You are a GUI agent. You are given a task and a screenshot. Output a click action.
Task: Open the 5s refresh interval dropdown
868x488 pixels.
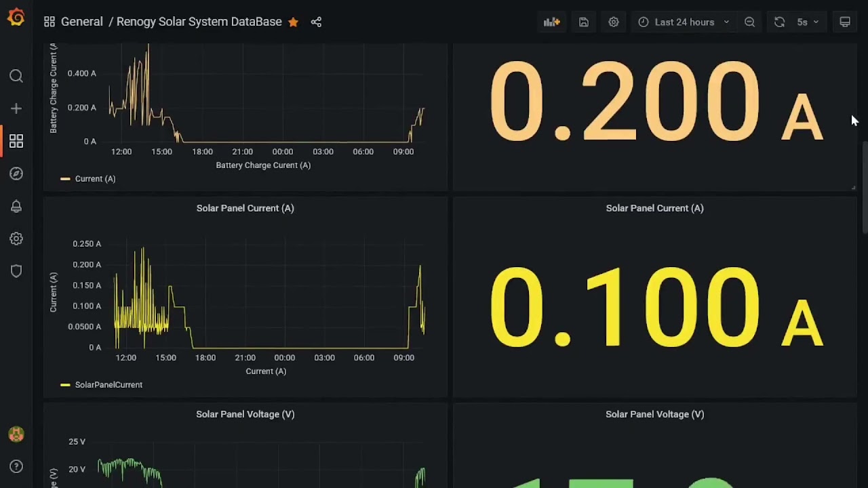tap(808, 22)
